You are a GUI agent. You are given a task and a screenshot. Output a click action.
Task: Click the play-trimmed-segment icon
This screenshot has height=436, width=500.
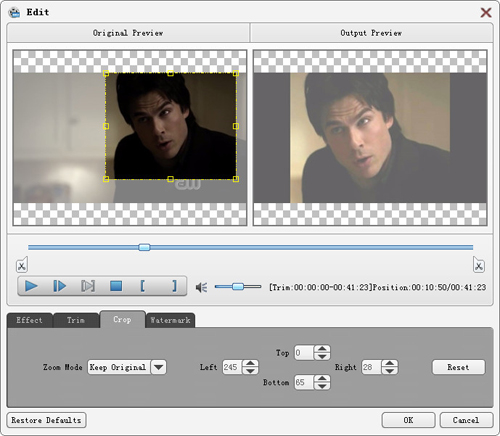coord(88,286)
